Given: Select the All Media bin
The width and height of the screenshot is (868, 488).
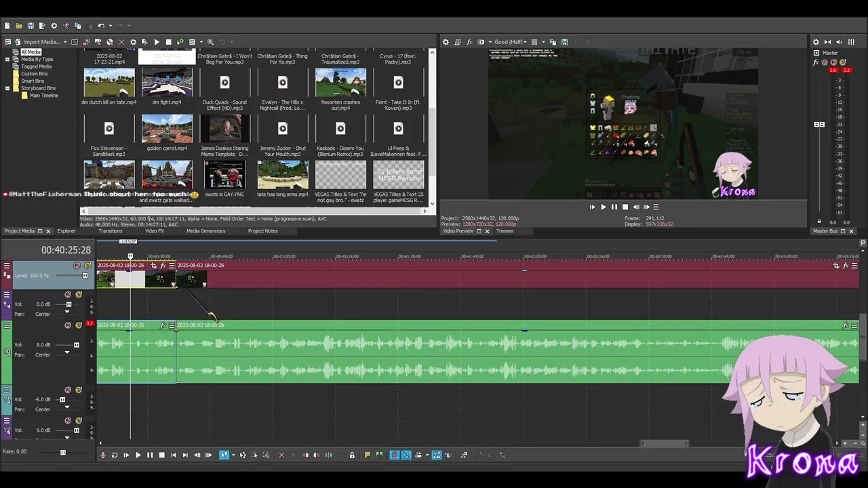Looking at the screenshot, I should (31, 52).
